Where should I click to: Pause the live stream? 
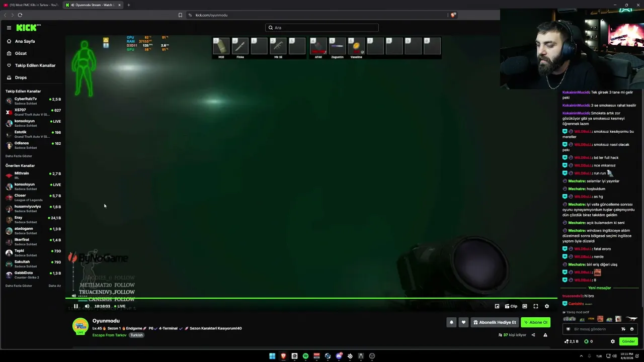click(76, 306)
